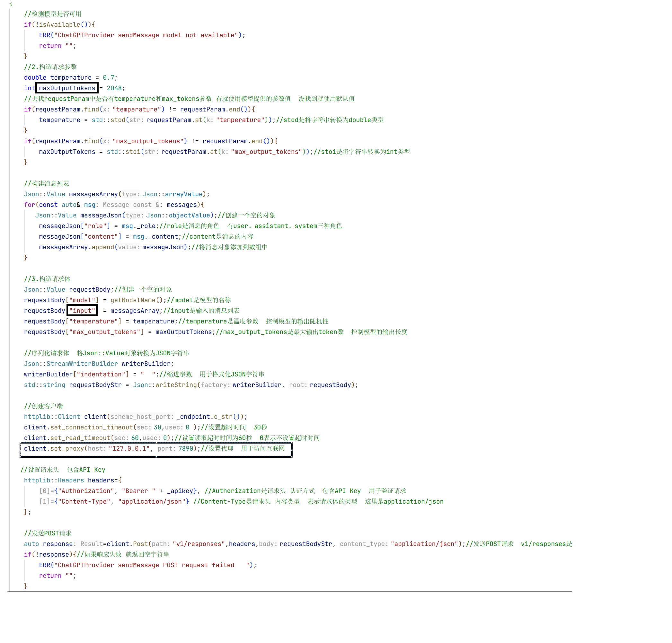Click the set_read_timeout method name
Viewport: 672px width, 643px height.
(80, 438)
